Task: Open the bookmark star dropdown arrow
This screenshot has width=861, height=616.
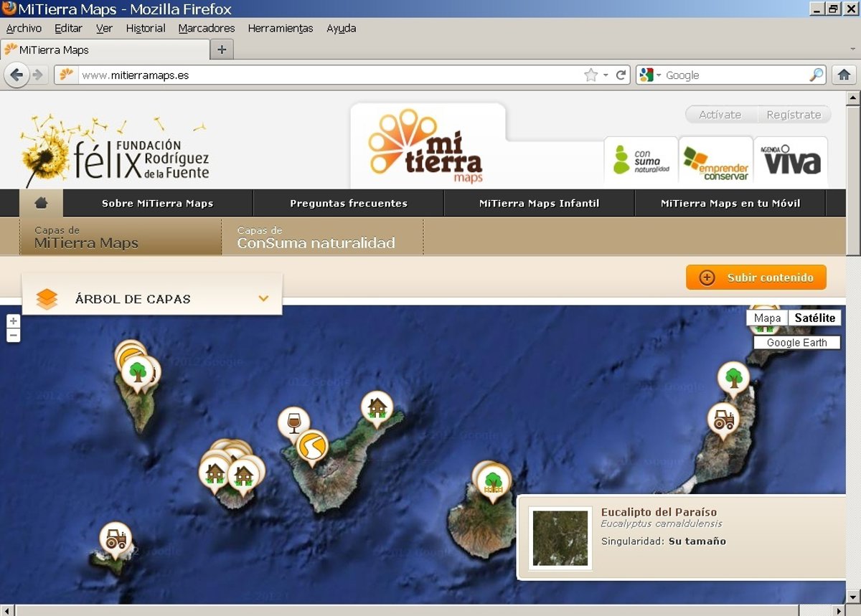Action: [x=606, y=75]
